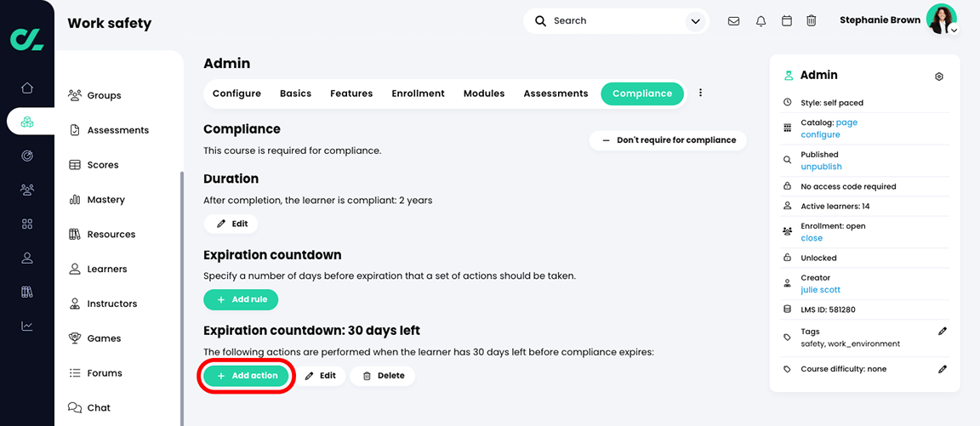Open the reports chart icon in sidebar
This screenshot has width=980, height=426.
27,326
